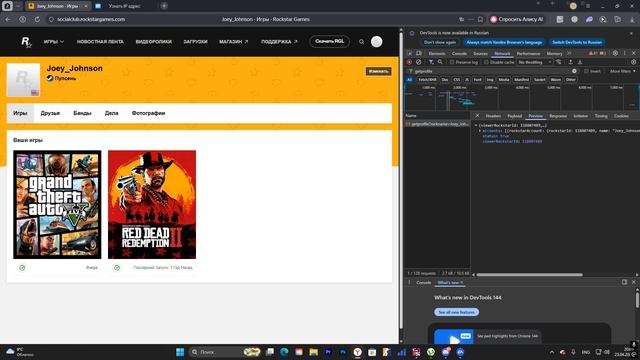Reload the page with the browser refresh icon

tap(37, 19)
